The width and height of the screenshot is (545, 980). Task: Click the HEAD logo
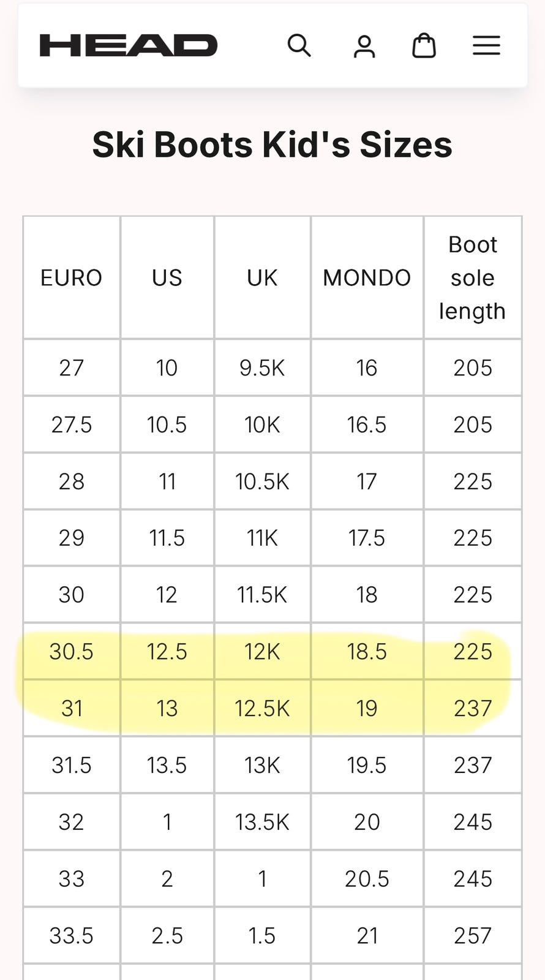point(129,45)
